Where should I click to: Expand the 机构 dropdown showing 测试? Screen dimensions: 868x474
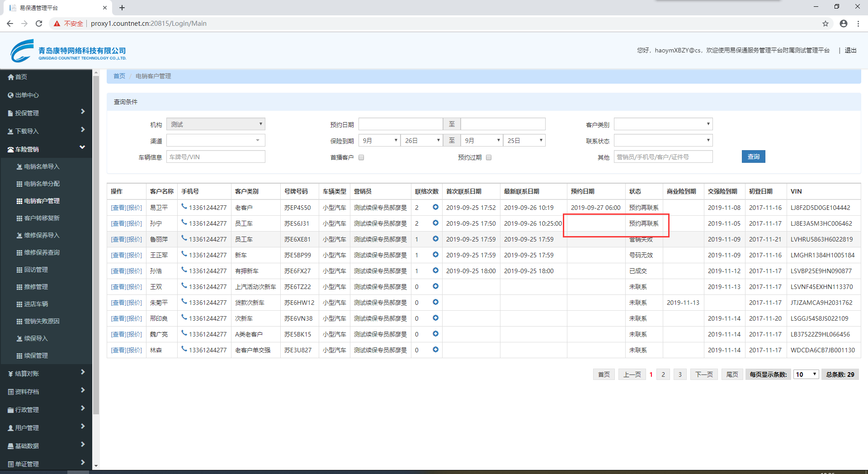[216, 124]
